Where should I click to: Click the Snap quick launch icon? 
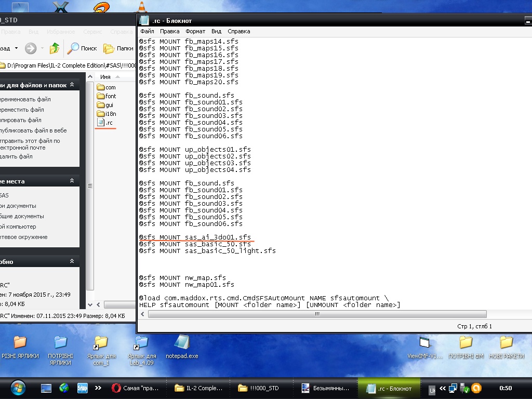[x=82, y=388]
